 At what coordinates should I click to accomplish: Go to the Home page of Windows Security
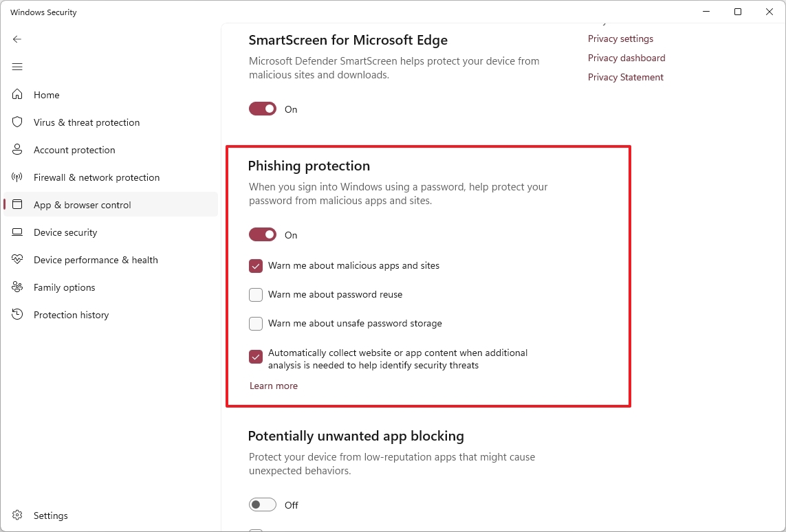(x=46, y=94)
